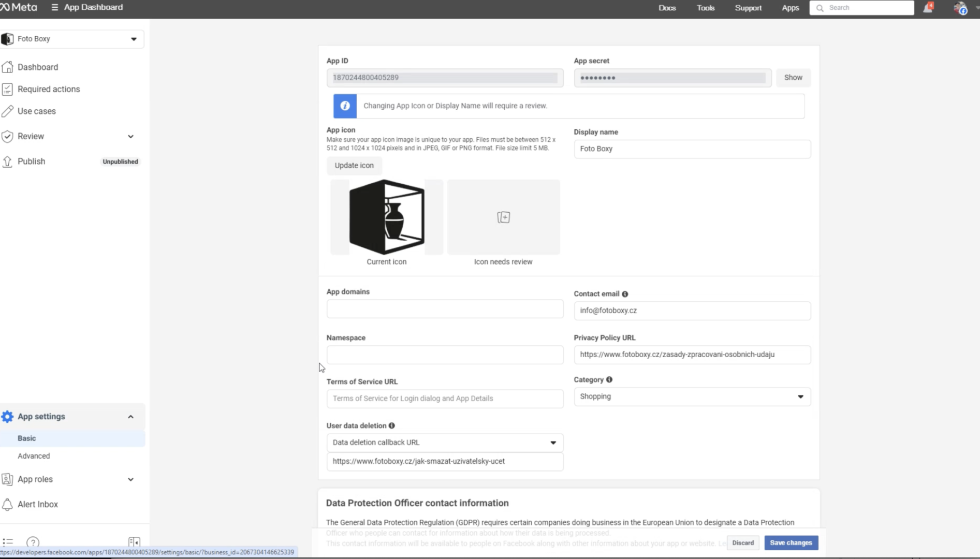
Task: Click the Alert Inbox bell icon
Action: point(7,504)
